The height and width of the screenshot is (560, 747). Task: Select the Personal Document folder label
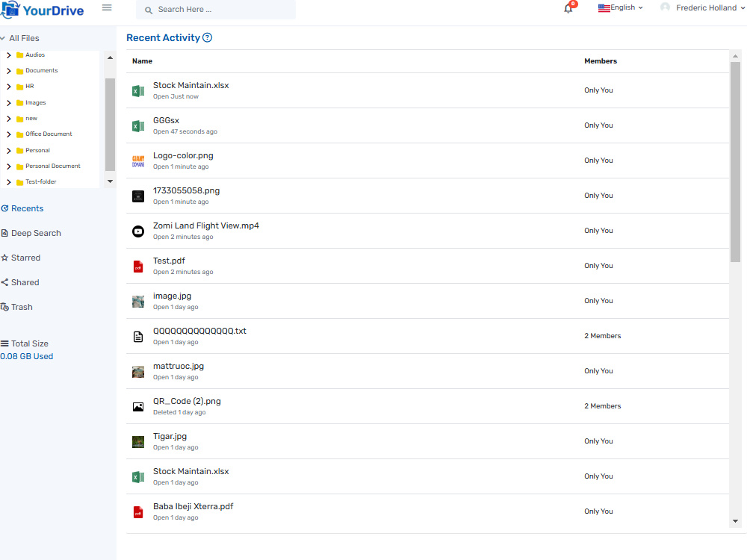[x=53, y=166]
